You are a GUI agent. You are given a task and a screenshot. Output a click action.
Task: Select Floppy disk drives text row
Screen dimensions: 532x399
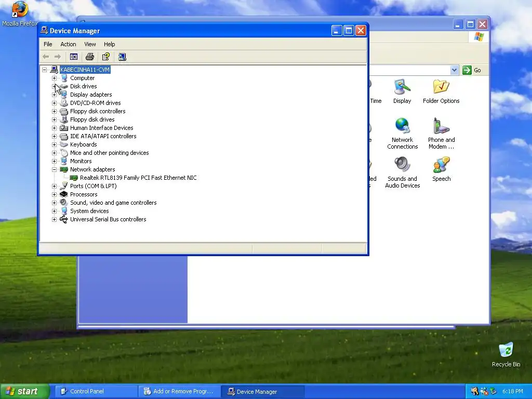point(92,119)
